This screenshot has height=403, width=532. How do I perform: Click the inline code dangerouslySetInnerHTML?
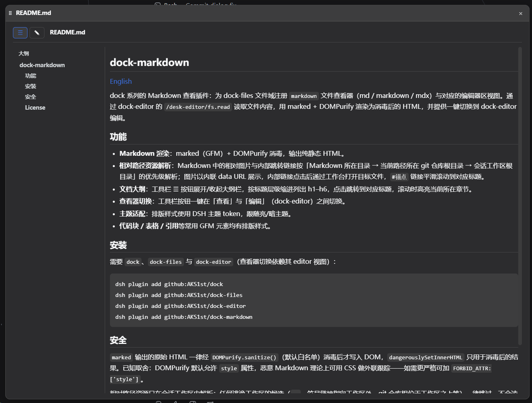click(426, 358)
